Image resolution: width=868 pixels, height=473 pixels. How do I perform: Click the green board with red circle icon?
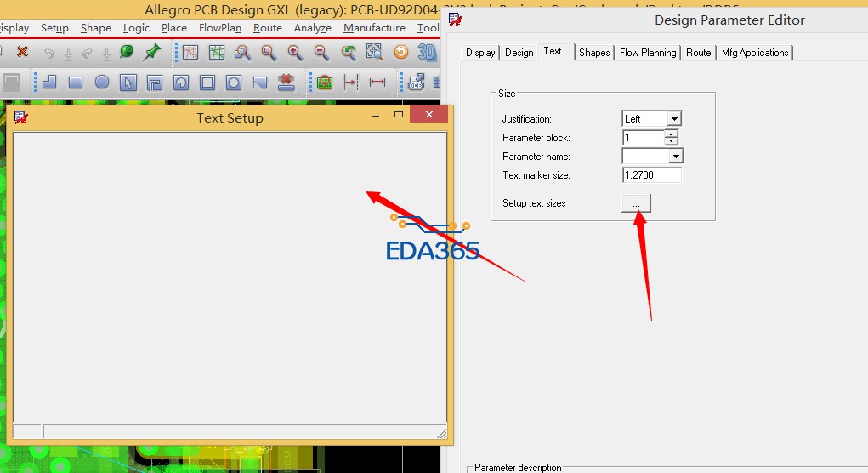click(x=325, y=83)
